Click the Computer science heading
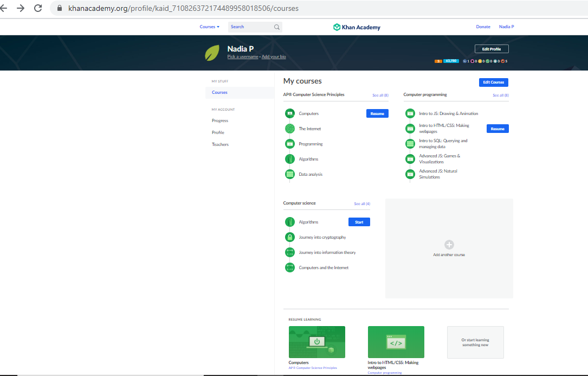 coord(299,203)
